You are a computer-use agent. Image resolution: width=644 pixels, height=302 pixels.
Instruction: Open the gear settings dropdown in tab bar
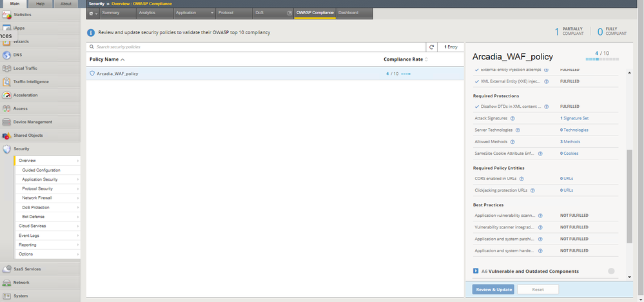click(x=93, y=14)
